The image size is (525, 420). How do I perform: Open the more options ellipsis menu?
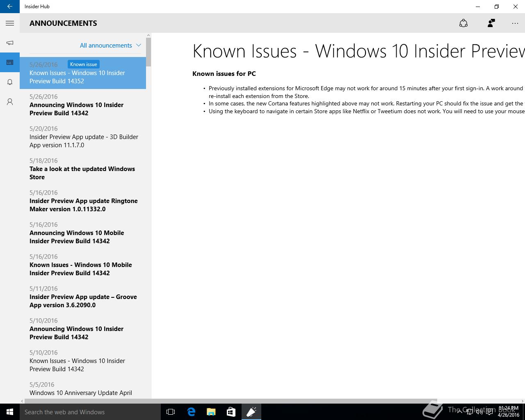coord(515,23)
